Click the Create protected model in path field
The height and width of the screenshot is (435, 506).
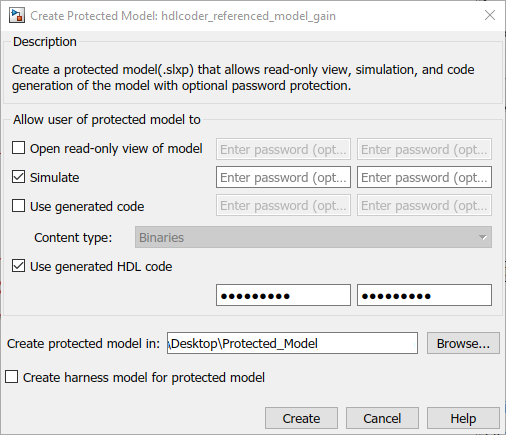click(292, 343)
